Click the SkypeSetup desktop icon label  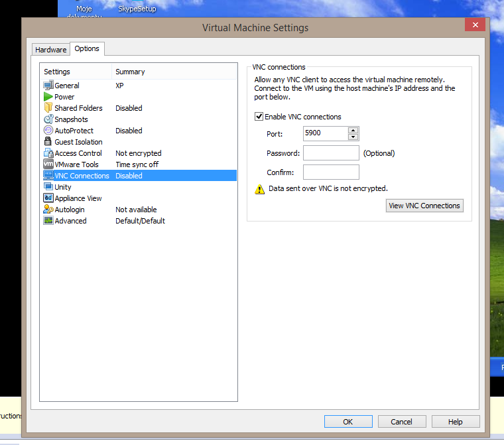pyautogui.click(x=137, y=9)
